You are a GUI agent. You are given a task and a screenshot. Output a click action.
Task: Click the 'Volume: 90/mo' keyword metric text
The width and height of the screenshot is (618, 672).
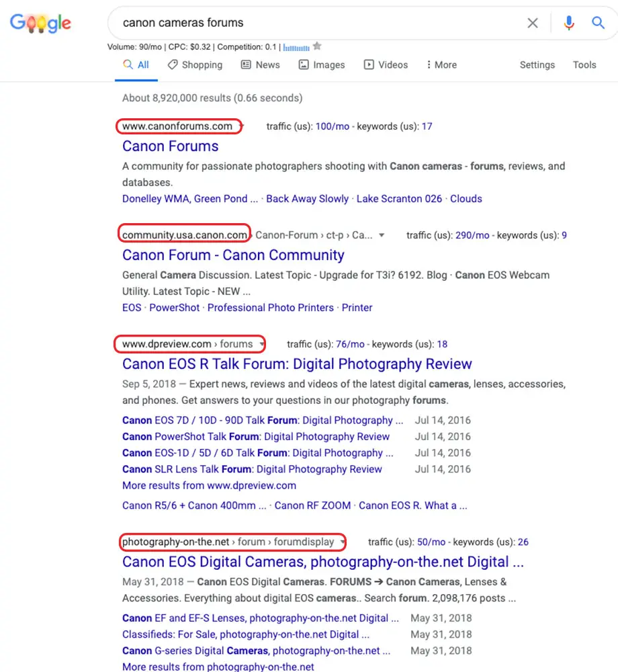134,47
